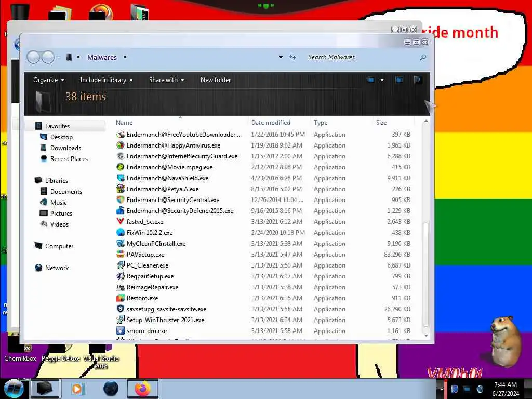Screen dimensions: 532x399
Task: Select the FixWin 10.2.2.exe icon
Action: (x=121, y=232)
